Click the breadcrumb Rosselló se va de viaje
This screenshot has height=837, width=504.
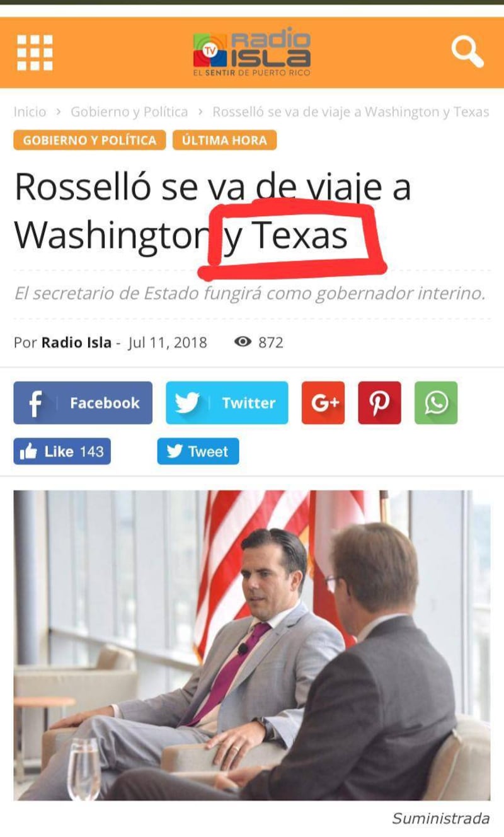click(351, 112)
